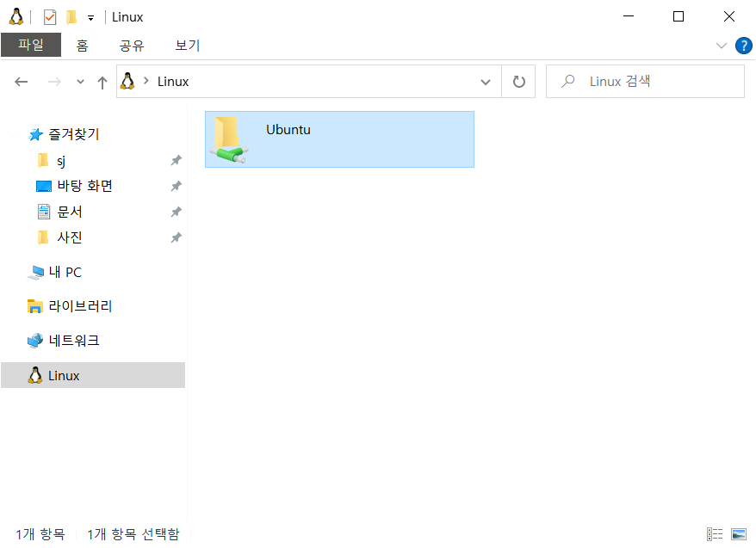Switch to large icons view in status bar
The height and width of the screenshot is (548, 756).
pyautogui.click(x=739, y=534)
